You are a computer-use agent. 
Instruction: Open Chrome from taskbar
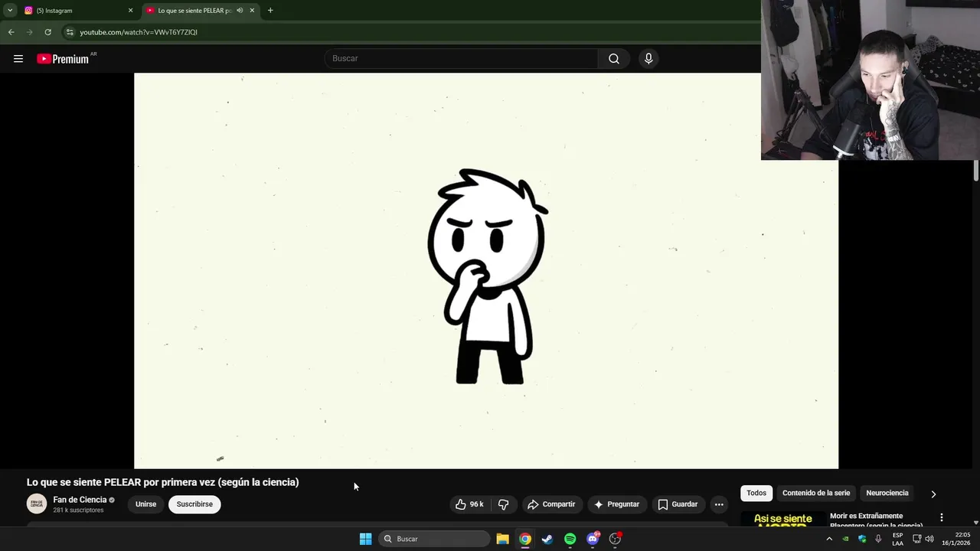(x=525, y=539)
